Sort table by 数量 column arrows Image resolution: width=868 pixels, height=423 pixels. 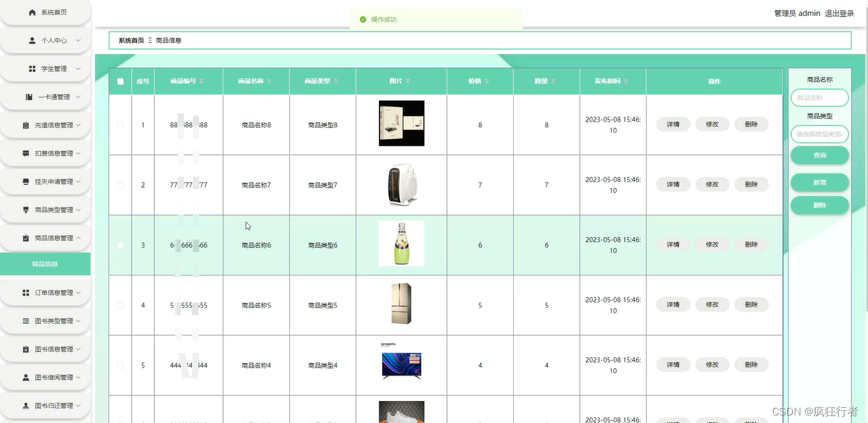[x=553, y=81]
